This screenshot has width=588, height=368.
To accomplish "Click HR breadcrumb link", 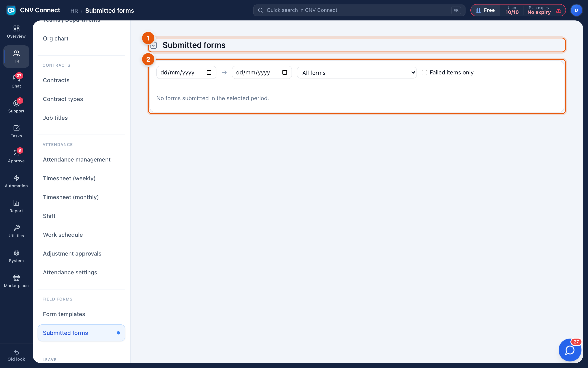I will tap(74, 11).
